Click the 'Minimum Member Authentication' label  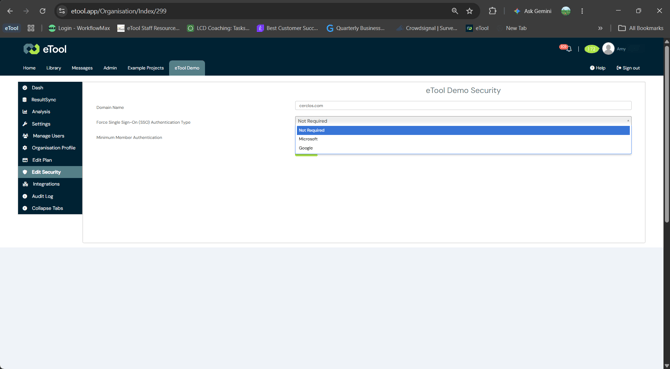pos(129,138)
